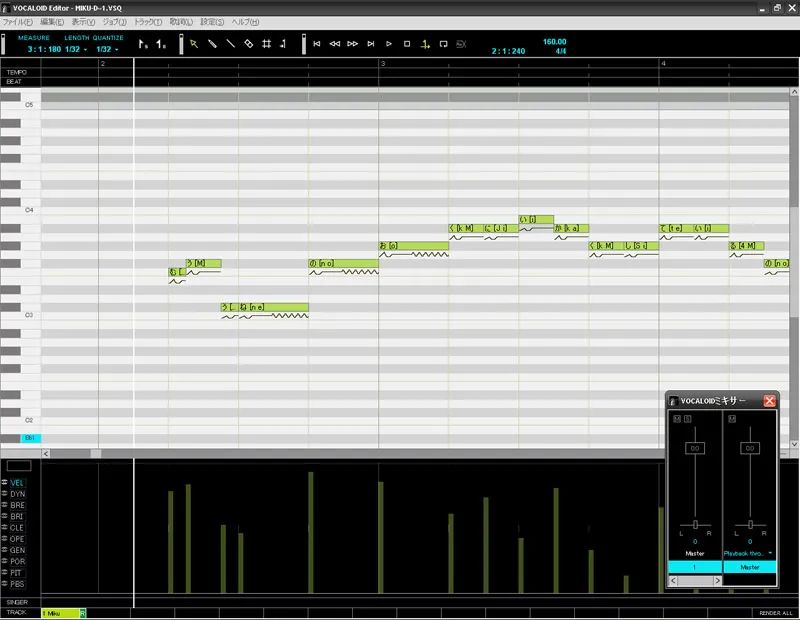Viewport: 800px width, 620px height.
Task: Open the QUANTIZE 1/32 dropdown
Action: tap(108, 49)
